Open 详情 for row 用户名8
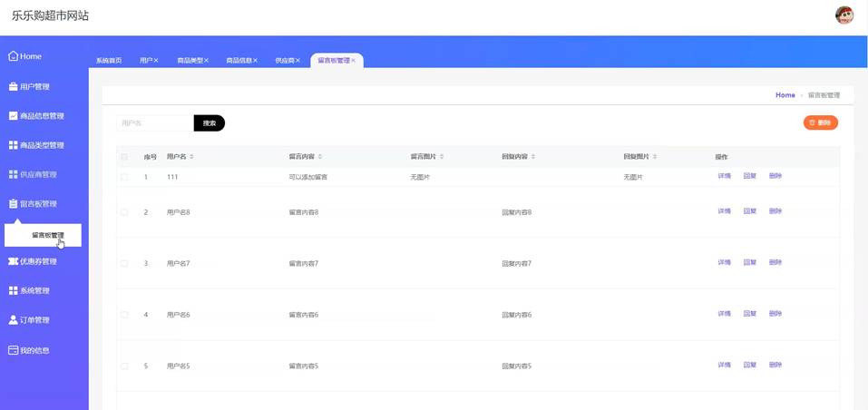 pyautogui.click(x=724, y=210)
